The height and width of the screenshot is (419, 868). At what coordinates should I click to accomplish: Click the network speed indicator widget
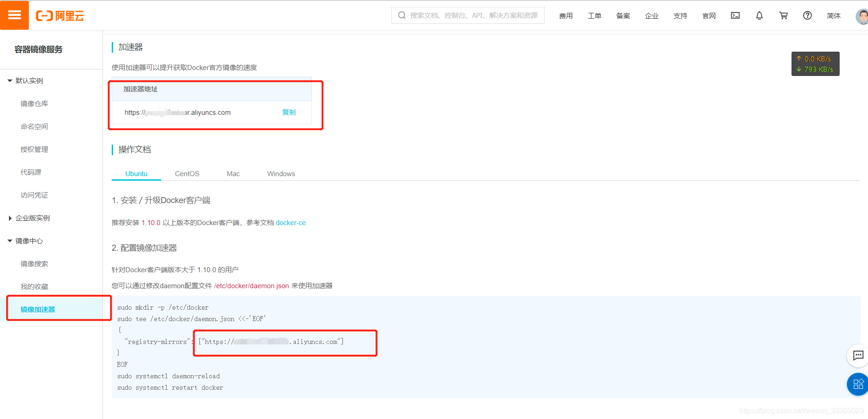pos(815,64)
